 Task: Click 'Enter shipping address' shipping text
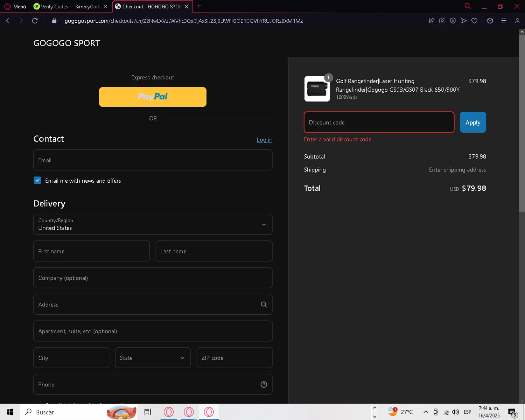457,170
